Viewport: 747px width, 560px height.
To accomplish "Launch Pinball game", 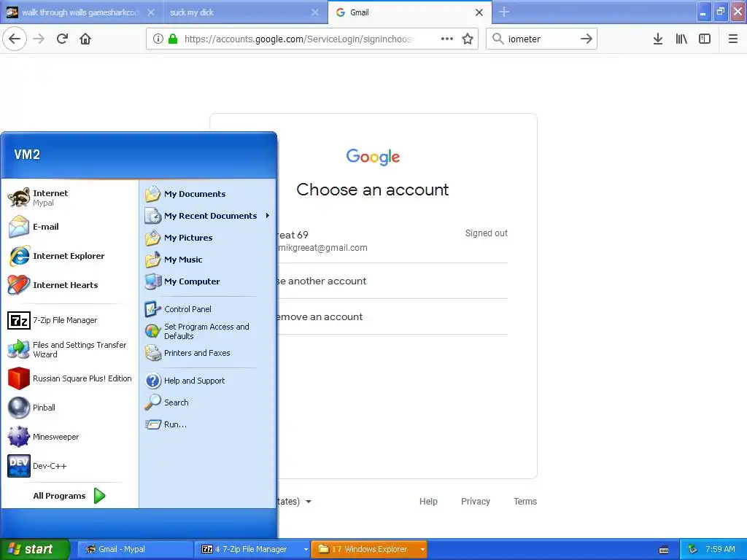I will pos(70,408).
